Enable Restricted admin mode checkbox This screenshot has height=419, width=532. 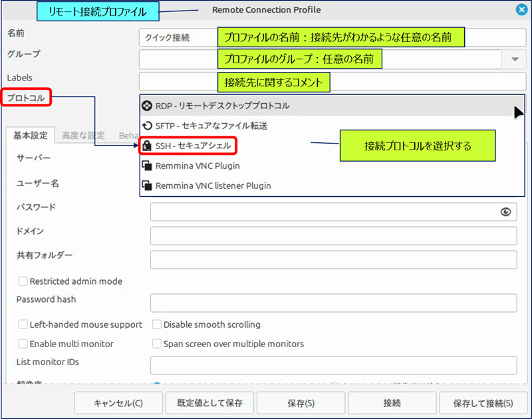pyautogui.click(x=23, y=281)
